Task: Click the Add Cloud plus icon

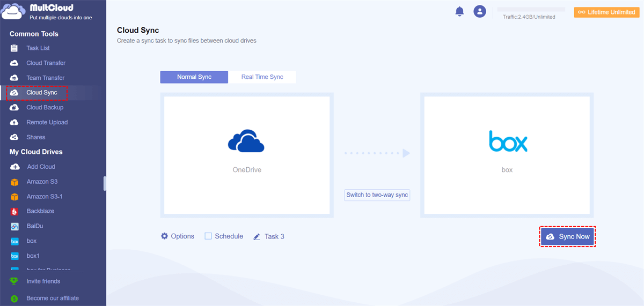Action: click(14, 167)
